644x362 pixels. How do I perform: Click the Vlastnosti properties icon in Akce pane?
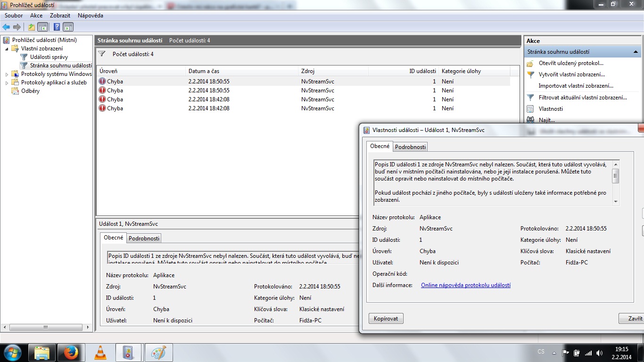pyautogui.click(x=530, y=109)
